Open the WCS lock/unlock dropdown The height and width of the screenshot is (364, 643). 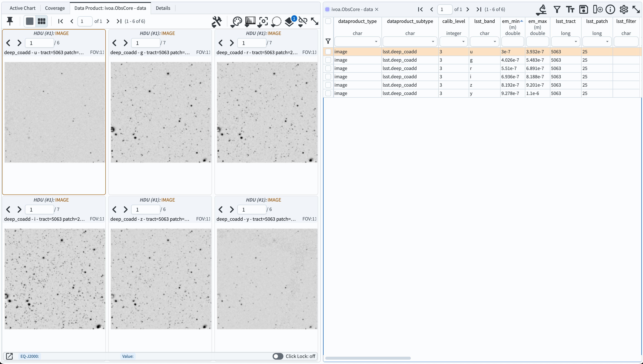[303, 22]
